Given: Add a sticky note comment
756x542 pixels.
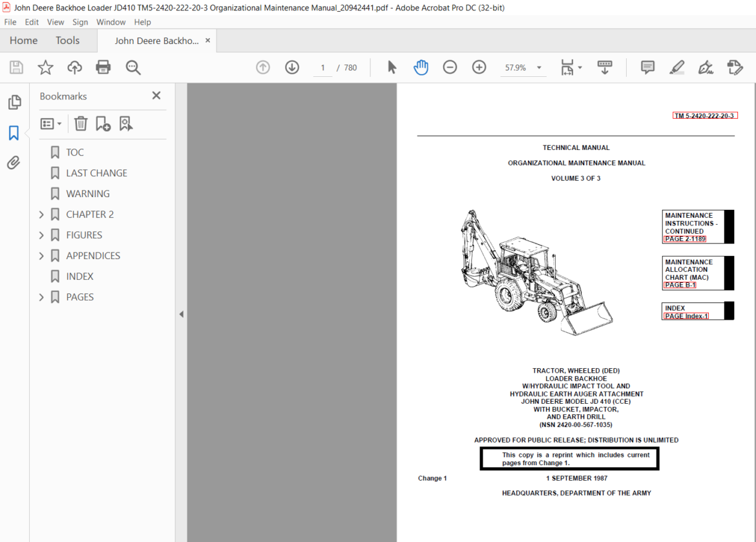Looking at the screenshot, I should tap(647, 68).
